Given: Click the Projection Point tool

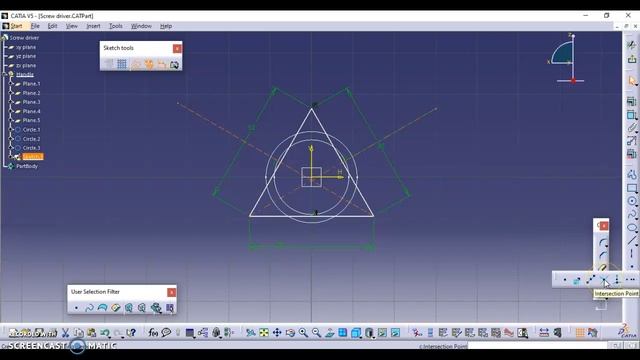Looking at the screenshot, I should coord(617,280).
